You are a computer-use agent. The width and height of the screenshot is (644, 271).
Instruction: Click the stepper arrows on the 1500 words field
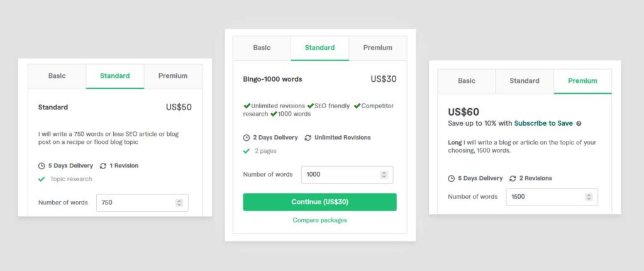coord(589,197)
